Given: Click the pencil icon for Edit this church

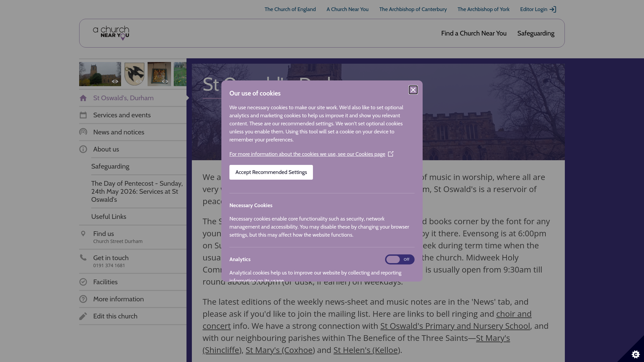Looking at the screenshot, I should (x=83, y=316).
